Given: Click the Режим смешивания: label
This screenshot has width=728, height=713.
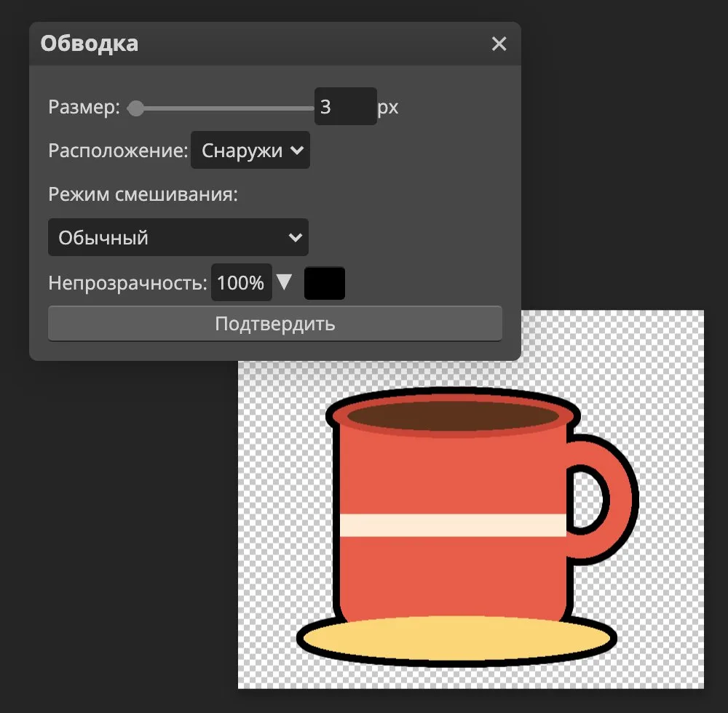Looking at the screenshot, I should tap(143, 194).
